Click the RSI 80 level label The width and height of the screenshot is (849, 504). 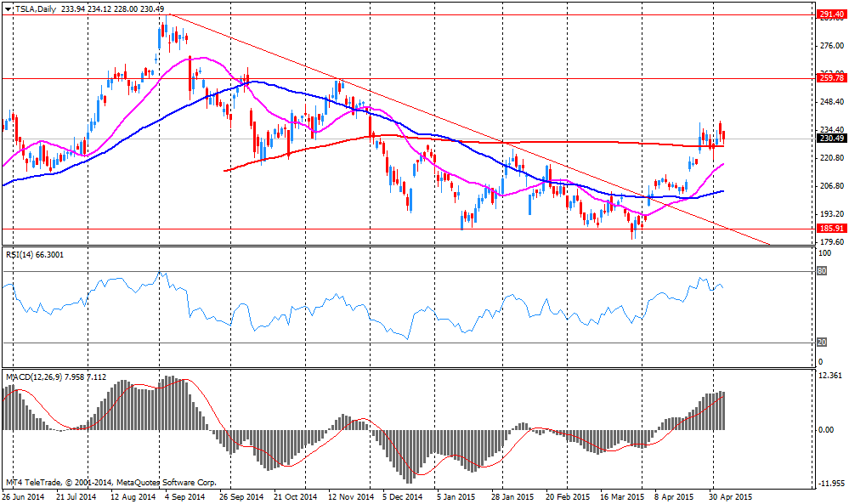[x=822, y=270]
